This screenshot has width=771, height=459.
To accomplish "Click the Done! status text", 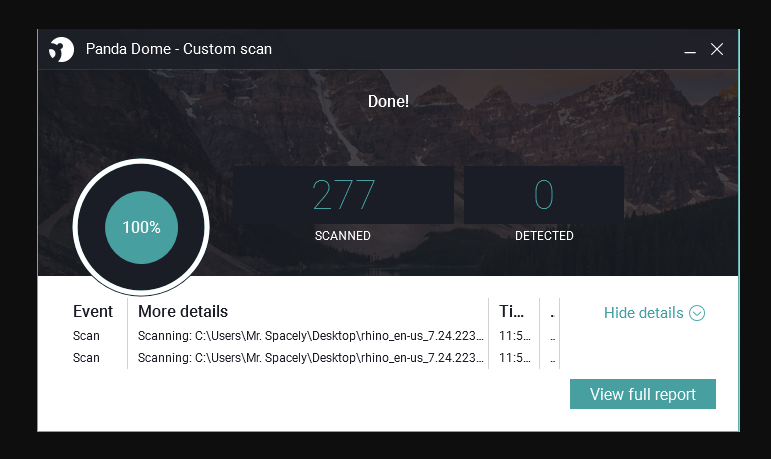I will [x=388, y=101].
